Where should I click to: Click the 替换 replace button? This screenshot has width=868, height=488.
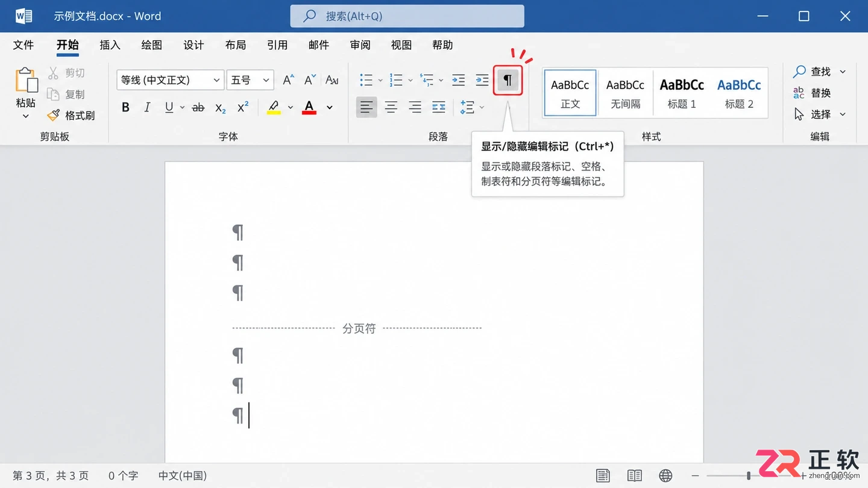[x=812, y=93]
